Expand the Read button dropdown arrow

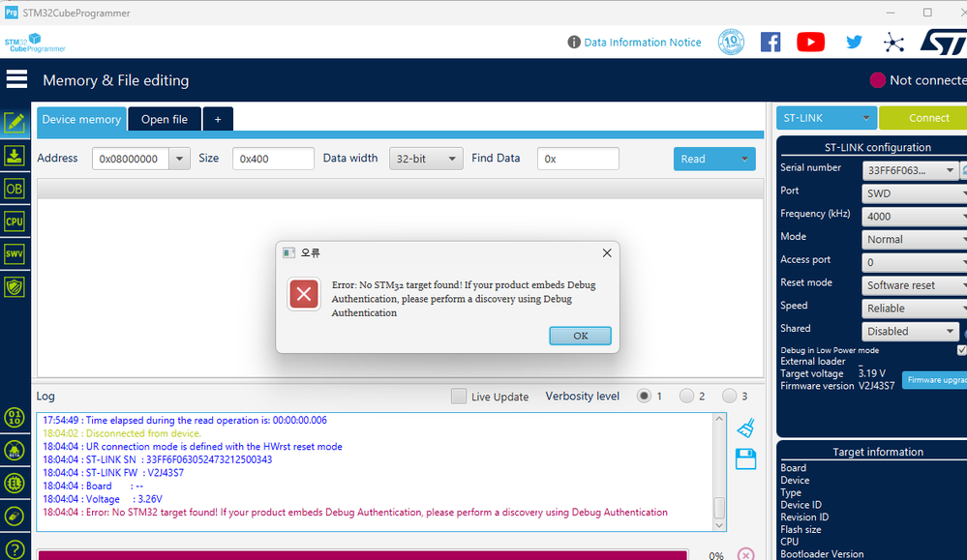coord(744,159)
